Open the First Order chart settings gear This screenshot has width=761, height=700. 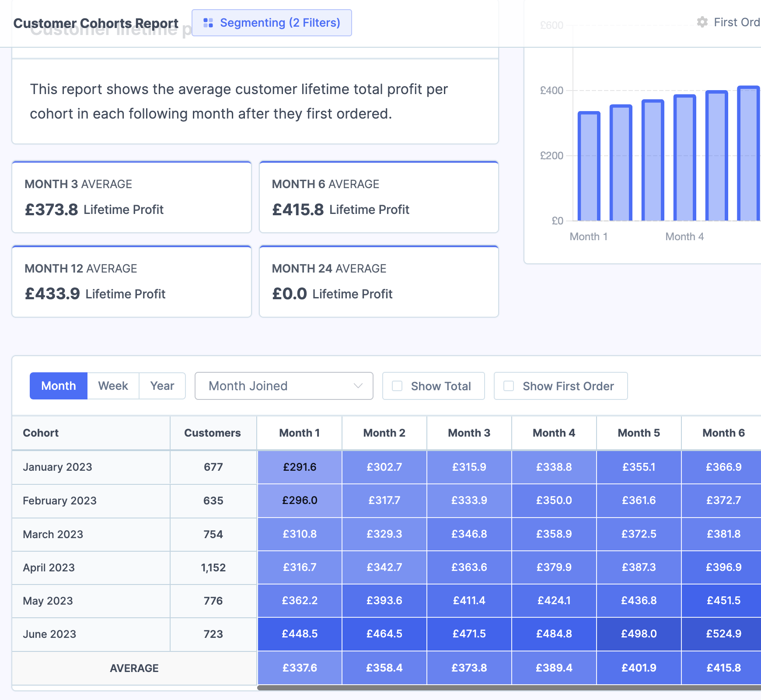click(702, 22)
